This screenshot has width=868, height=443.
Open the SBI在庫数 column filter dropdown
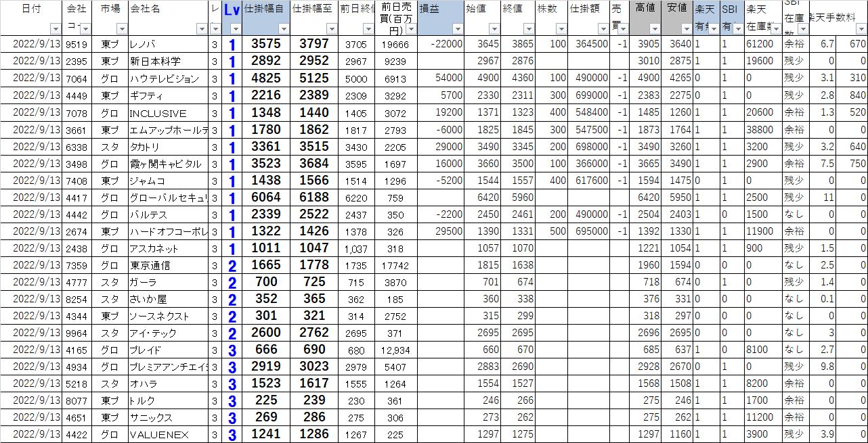point(803,29)
